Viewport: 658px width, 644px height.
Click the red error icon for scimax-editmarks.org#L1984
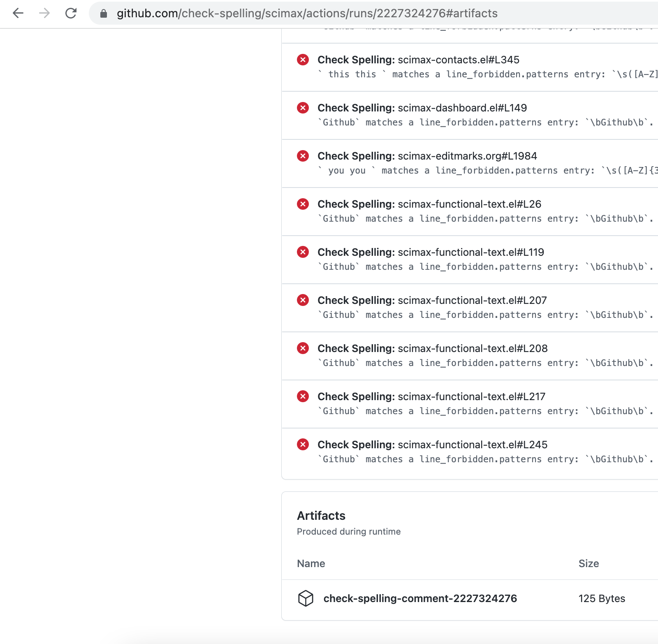coord(303,156)
